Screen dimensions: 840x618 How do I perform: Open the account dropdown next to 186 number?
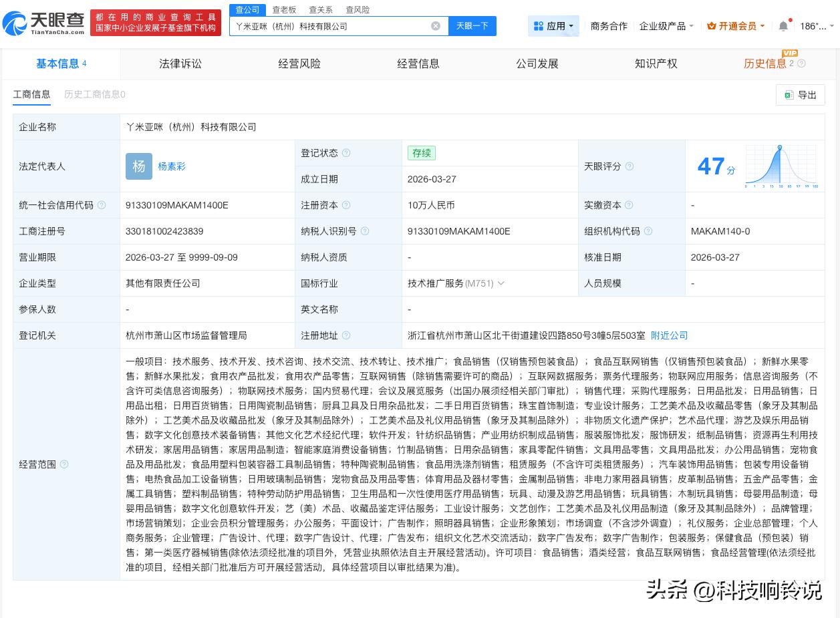click(x=831, y=25)
